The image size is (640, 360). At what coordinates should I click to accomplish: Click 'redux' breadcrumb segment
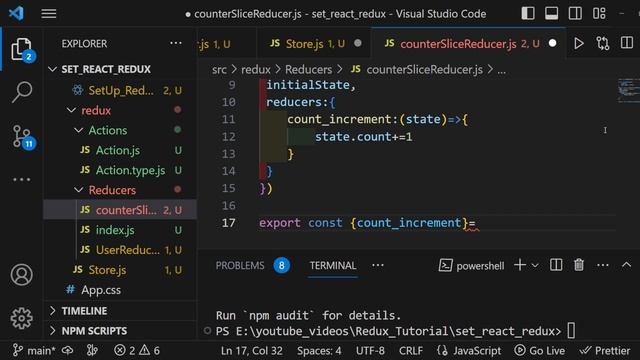(x=256, y=70)
